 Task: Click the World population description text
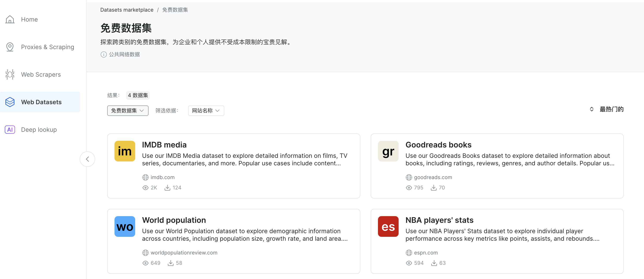click(245, 235)
